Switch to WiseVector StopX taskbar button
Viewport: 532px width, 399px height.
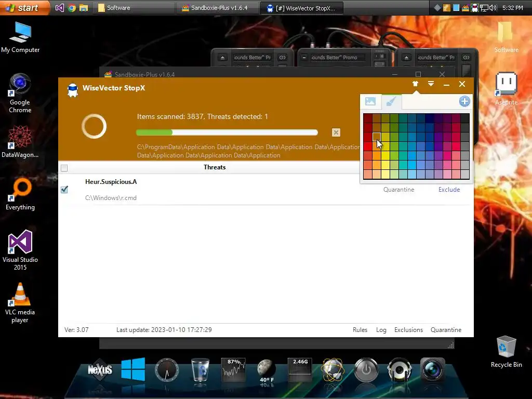pyautogui.click(x=302, y=8)
